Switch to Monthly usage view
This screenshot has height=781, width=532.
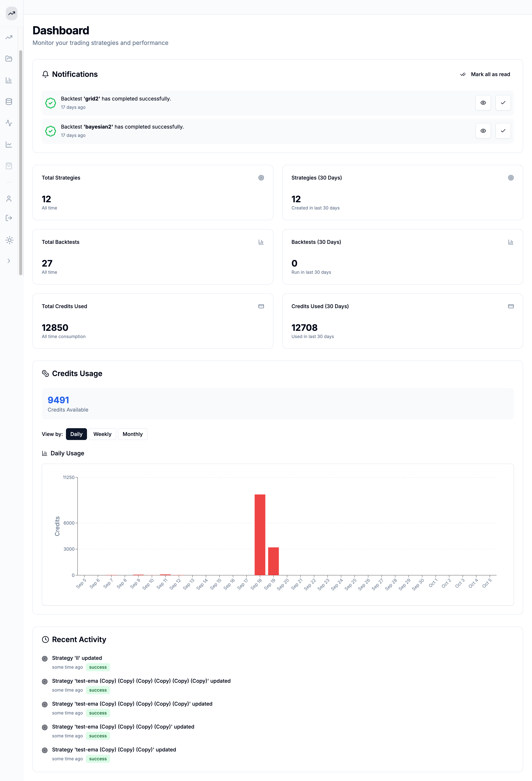pos(132,434)
